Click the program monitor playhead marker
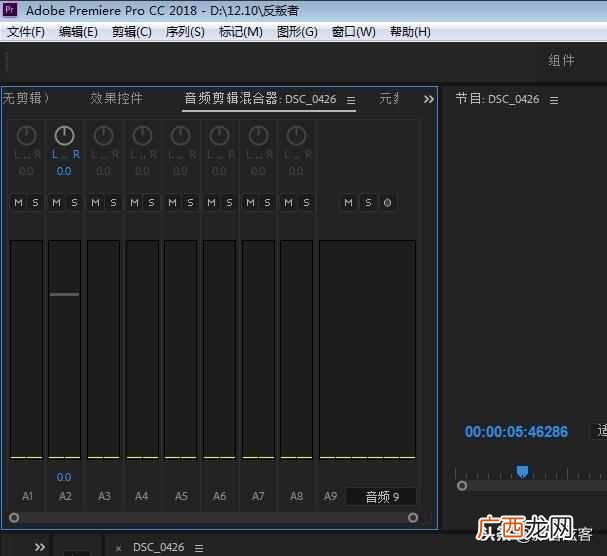This screenshot has height=556, width=607. click(522, 472)
